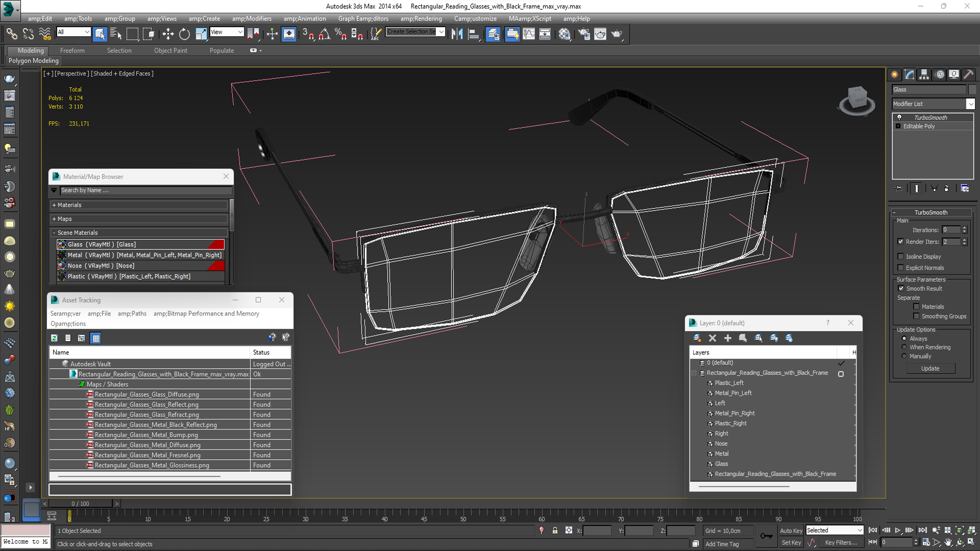Click the Update button in TurboSmooth
This screenshot has height=551, width=980.
click(930, 368)
